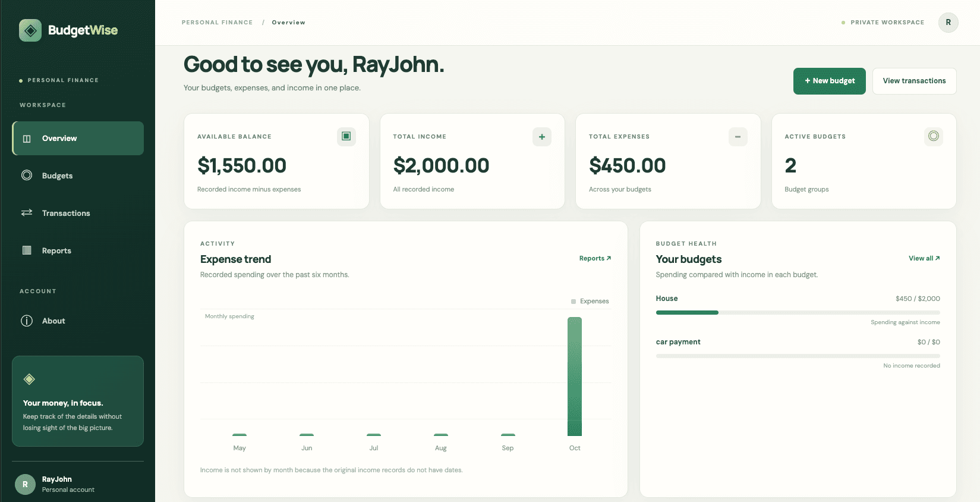Screen dimensions: 980x502
Task: Click the $450 / $2,000 House amount
Action: click(918, 299)
